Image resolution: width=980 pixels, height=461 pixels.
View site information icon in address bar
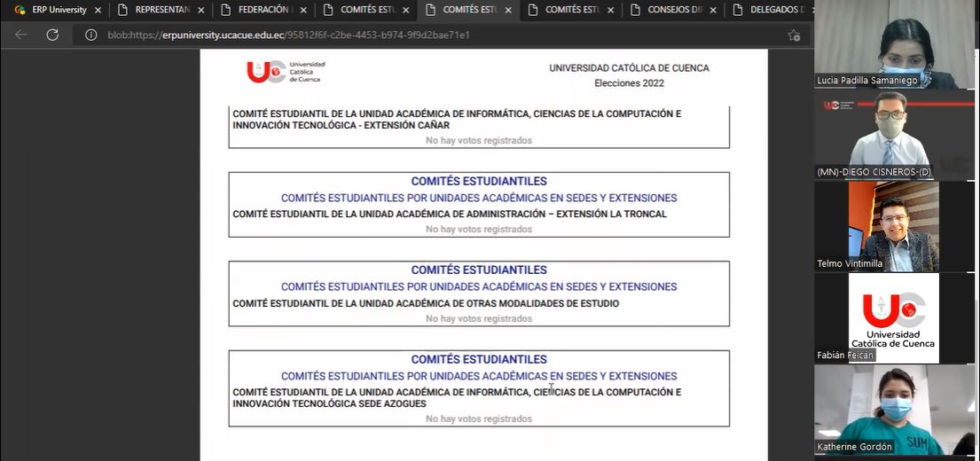91,35
